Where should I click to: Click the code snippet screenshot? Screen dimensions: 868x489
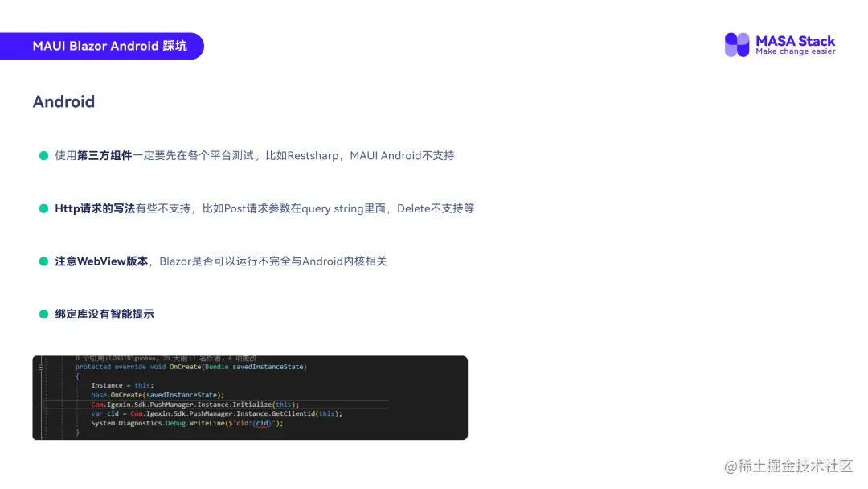[x=249, y=397]
